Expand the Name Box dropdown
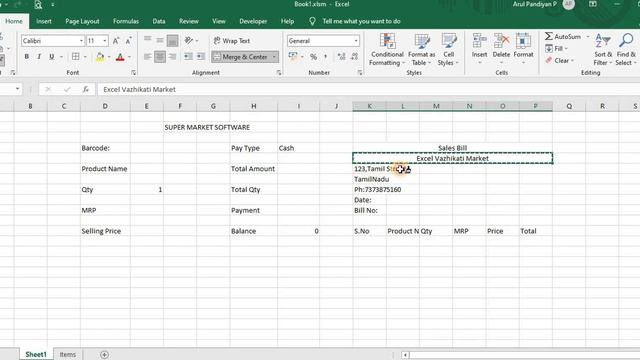This screenshot has height=360, width=640. [17, 89]
